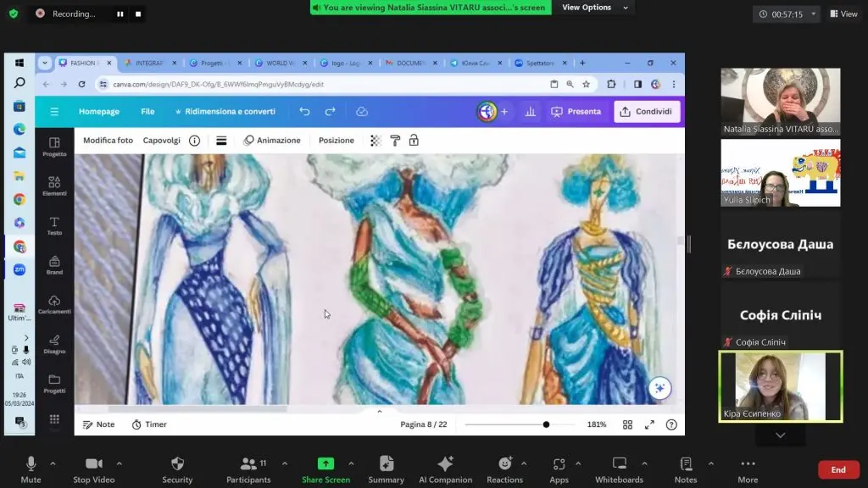Expand audio options arrow next to Mute
The height and width of the screenshot is (488, 868).
53,463
